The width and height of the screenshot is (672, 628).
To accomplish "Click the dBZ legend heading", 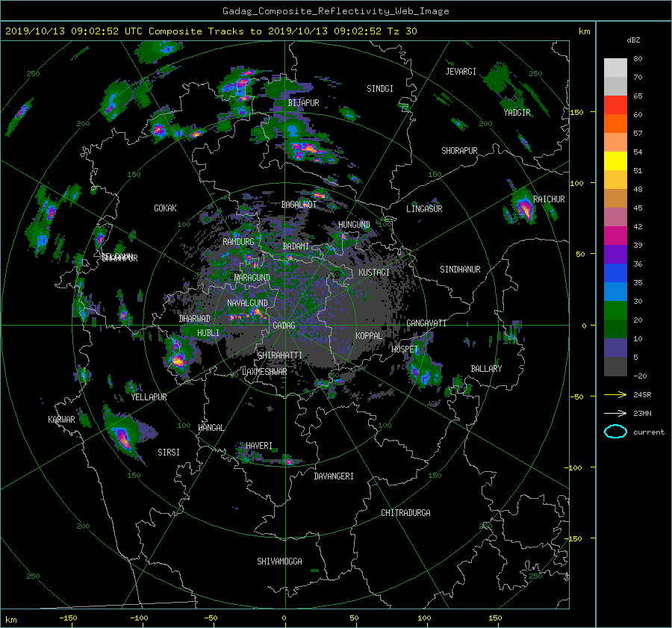I will tap(633, 40).
